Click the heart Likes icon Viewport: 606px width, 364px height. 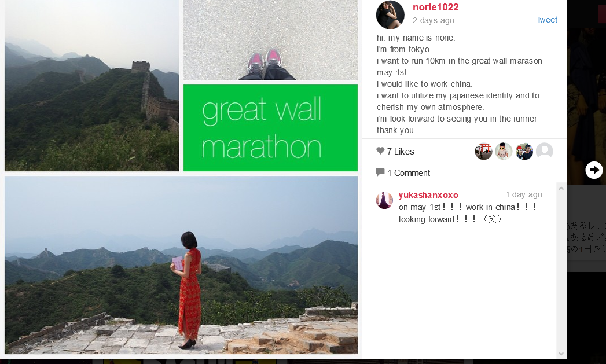[x=380, y=150]
